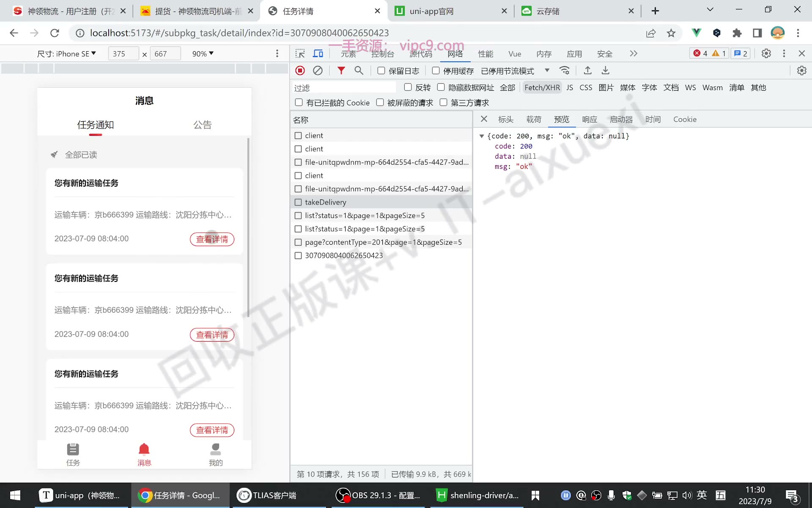Open the 控制台 DevTools panel
The image size is (812, 508).
pyautogui.click(x=383, y=54)
